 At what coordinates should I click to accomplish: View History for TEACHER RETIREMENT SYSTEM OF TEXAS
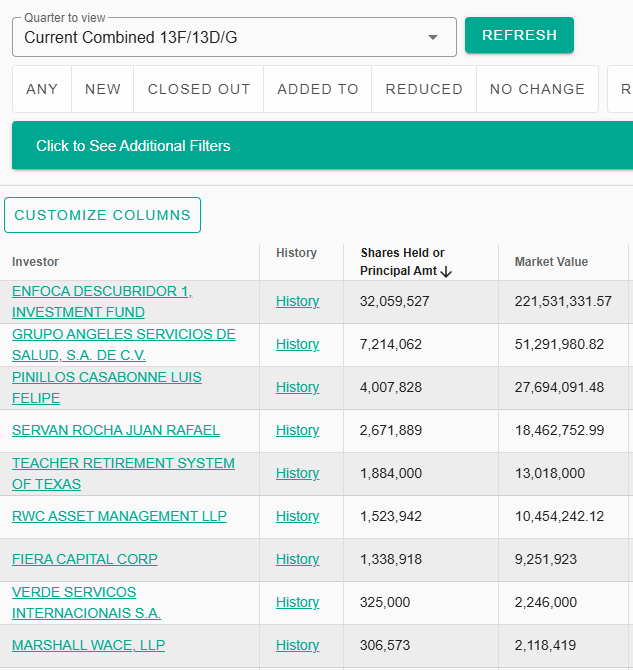pos(297,473)
